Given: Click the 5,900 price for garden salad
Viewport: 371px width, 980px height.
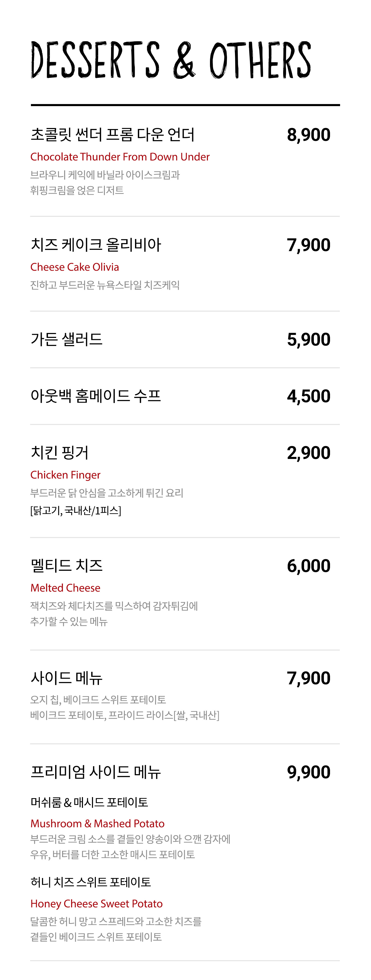Looking at the screenshot, I should tap(309, 340).
